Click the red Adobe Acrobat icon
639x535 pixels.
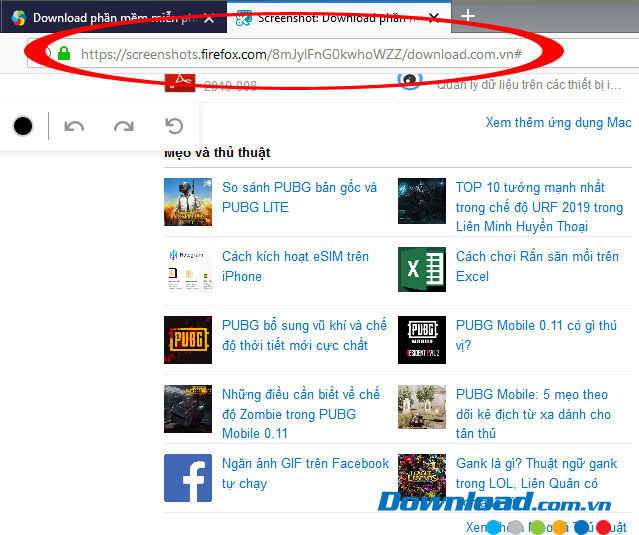click(x=180, y=83)
